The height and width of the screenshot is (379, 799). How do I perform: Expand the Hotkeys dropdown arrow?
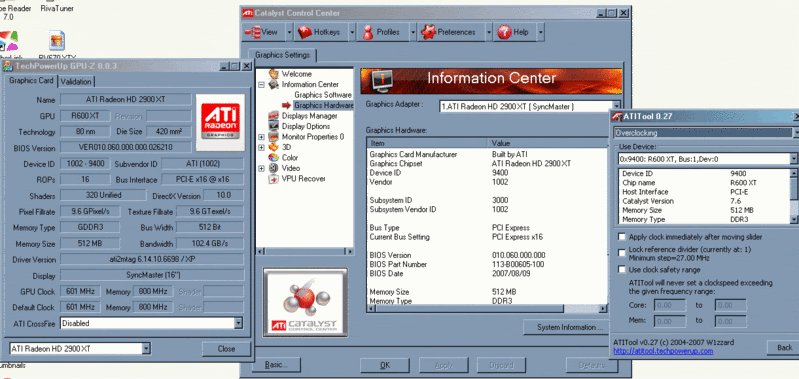pyautogui.click(x=352, y=32)
